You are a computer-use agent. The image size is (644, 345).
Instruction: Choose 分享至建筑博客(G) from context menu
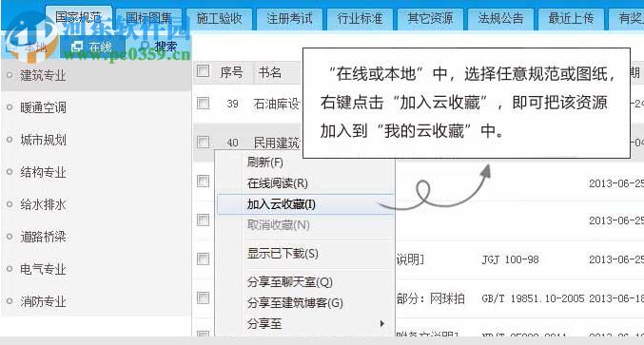tap(305, 303)
